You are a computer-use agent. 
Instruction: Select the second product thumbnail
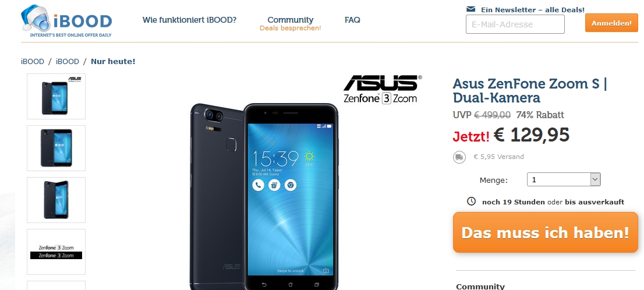[x=56, y=148]
